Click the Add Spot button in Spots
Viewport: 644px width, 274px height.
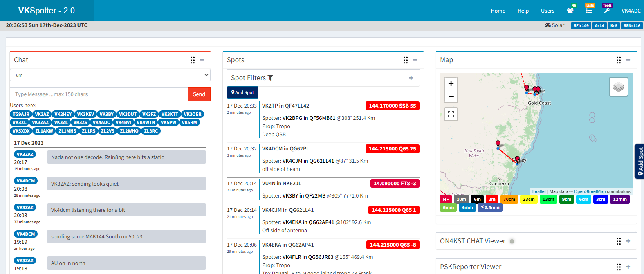click(x=242, y=92)
